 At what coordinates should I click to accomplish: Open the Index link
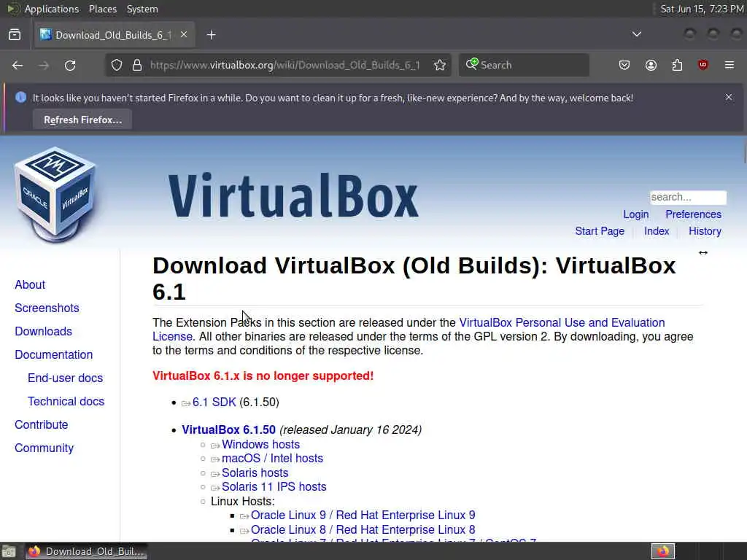coord(657,231)
